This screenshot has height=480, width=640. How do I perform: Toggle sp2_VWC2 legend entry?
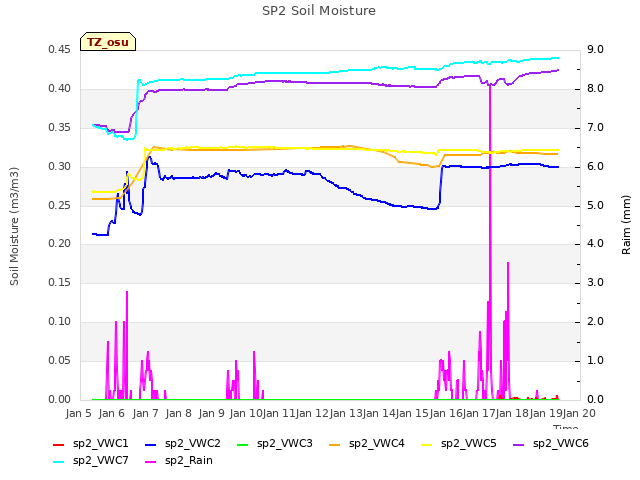pos(183,444)
